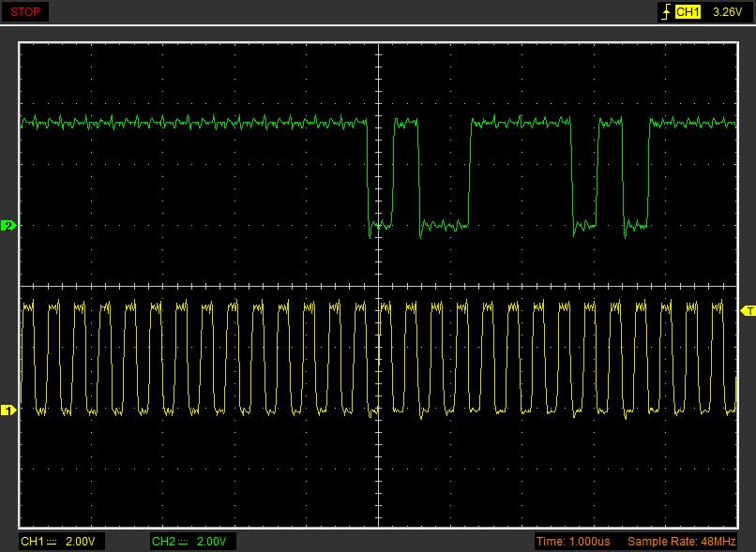Screen dimensions: 756x552
Task: Click the widest low pulse on green trace
Action: click(445, 224)
